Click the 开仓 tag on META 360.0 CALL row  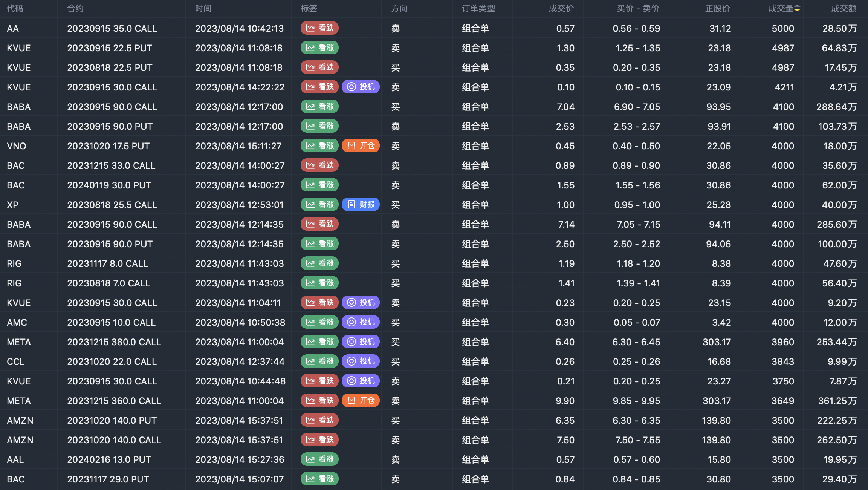click(361, 401)
